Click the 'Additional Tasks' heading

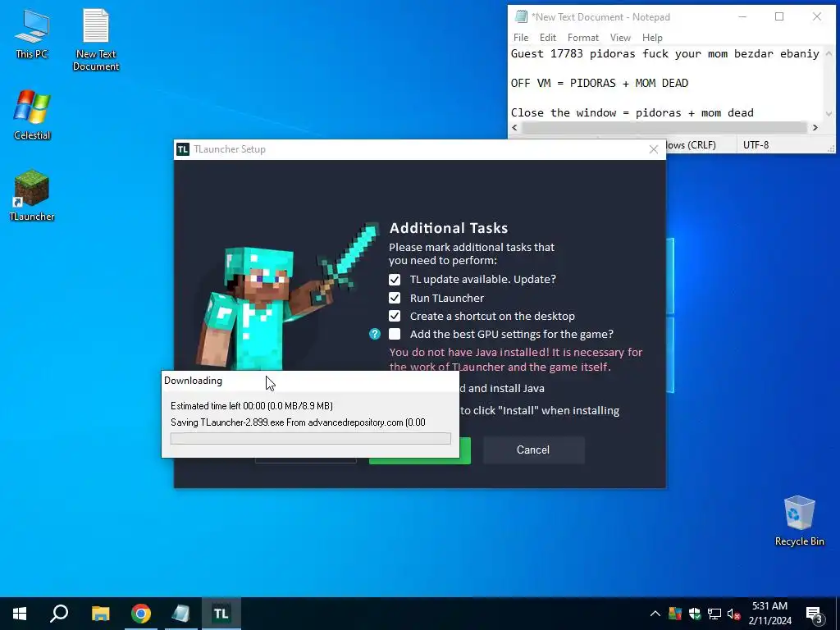(x=449, y=228)
